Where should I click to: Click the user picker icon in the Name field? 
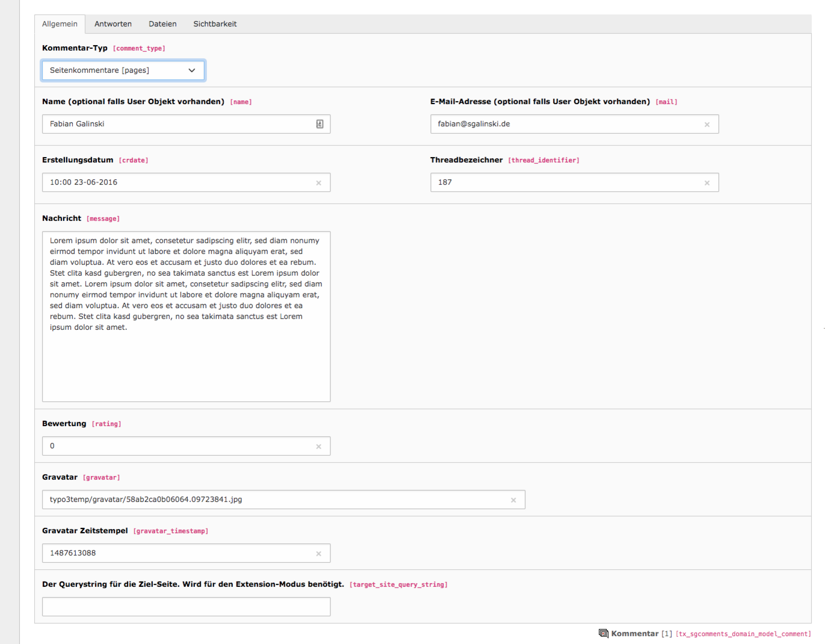[318, 124]
